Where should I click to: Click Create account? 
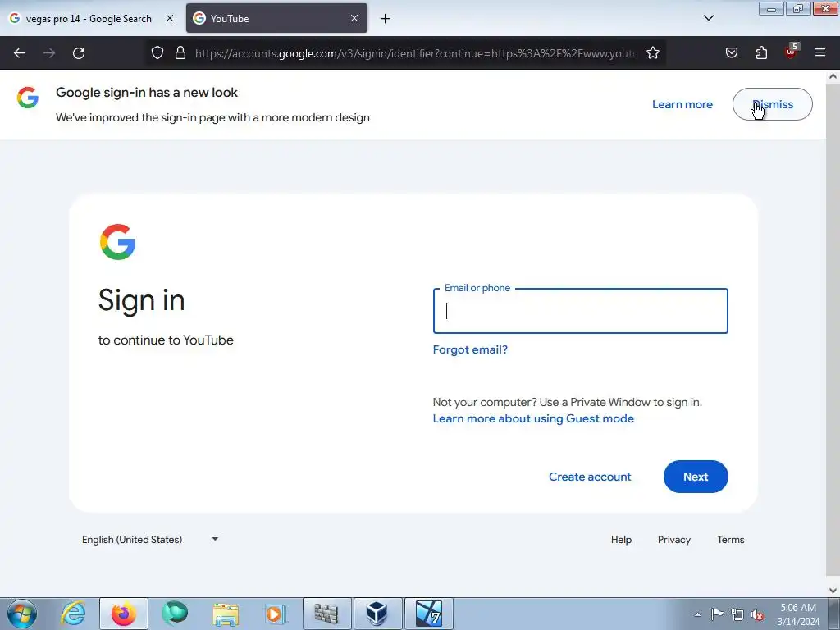click(x=590, y=477)
